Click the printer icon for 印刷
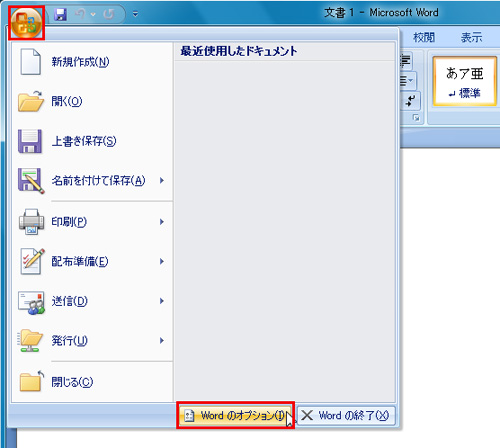The image size is (500, 448). pyautogui.click(x=31, y=222)
